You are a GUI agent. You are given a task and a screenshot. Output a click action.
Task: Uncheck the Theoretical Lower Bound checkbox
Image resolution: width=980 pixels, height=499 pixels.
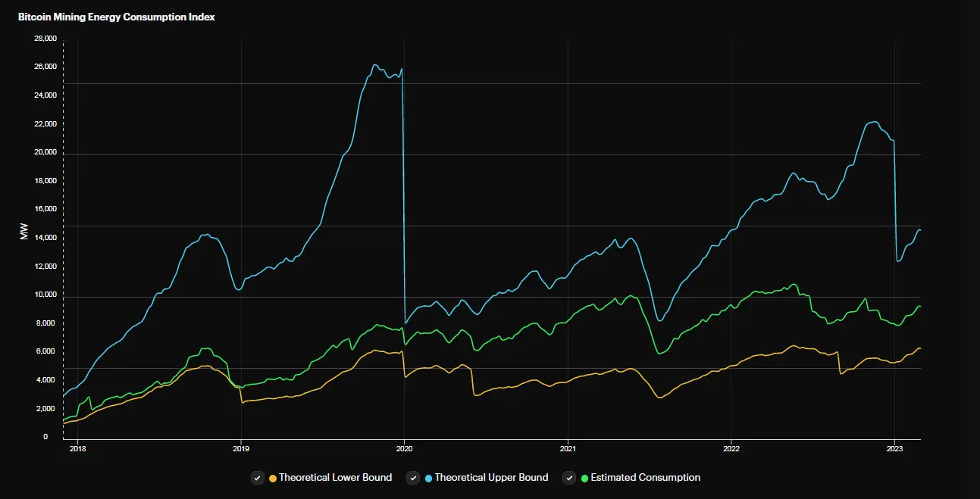[258, 478]
